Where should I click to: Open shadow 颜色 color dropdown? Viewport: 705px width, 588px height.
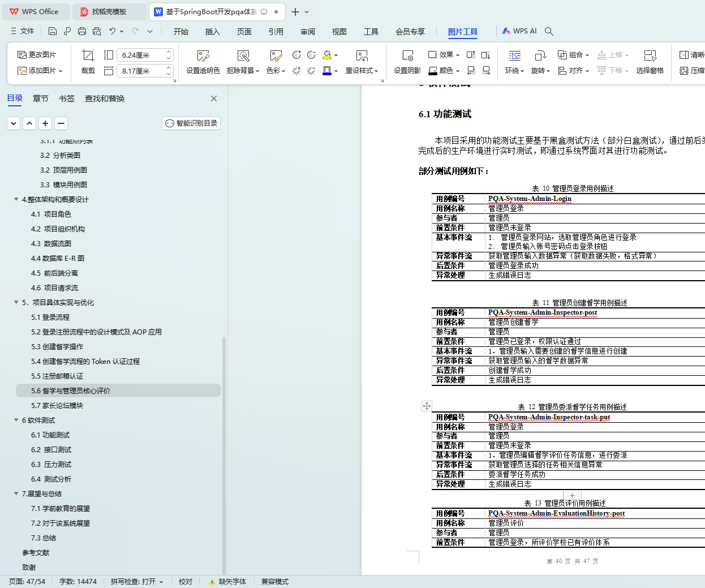(x=444, y=71)
